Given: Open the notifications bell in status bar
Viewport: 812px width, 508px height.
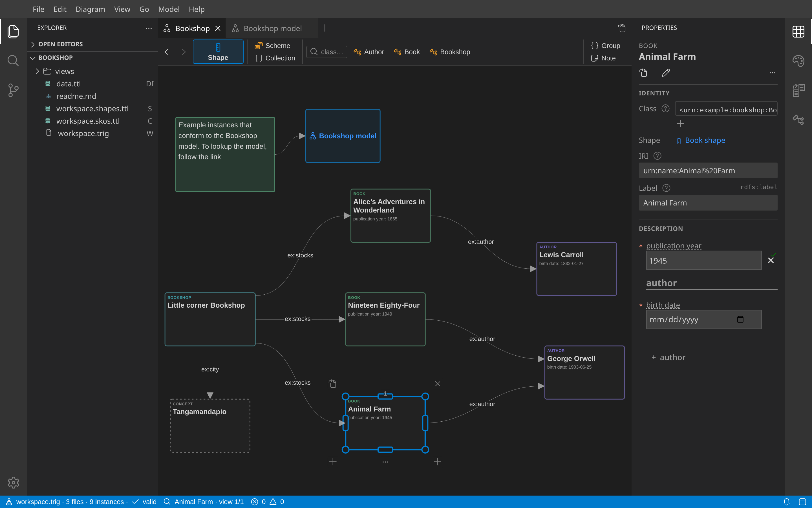Looking at the screenshot, I should pos(787,502).
